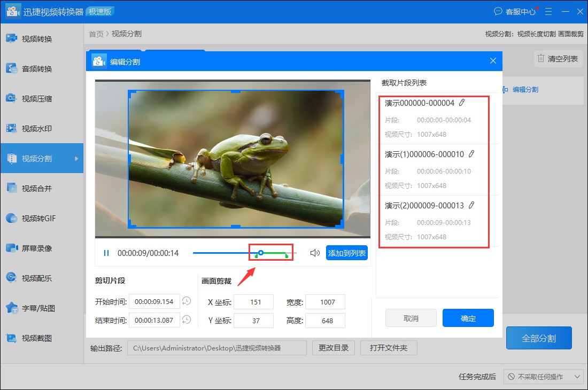This screenshot has width=588, height=390.
Task: Open the hamburger menu in the title bar
Action: [548, 11]
